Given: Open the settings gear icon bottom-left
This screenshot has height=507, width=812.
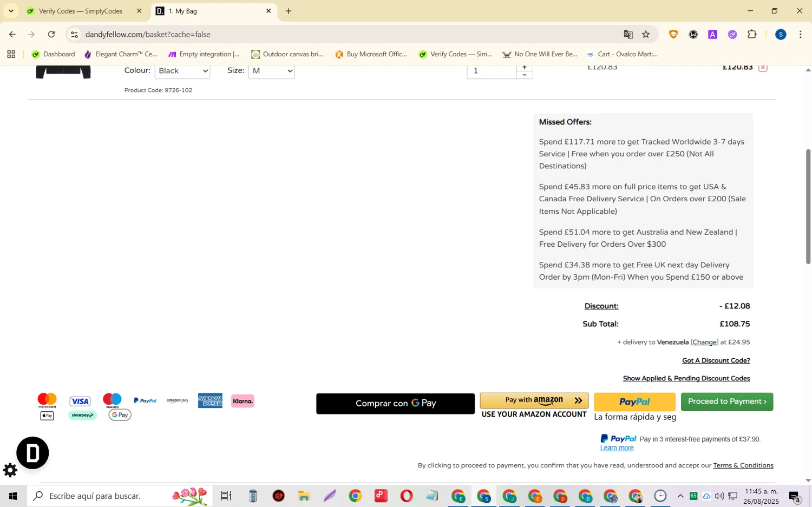Looking at the screenshot, I should (10, 470).
